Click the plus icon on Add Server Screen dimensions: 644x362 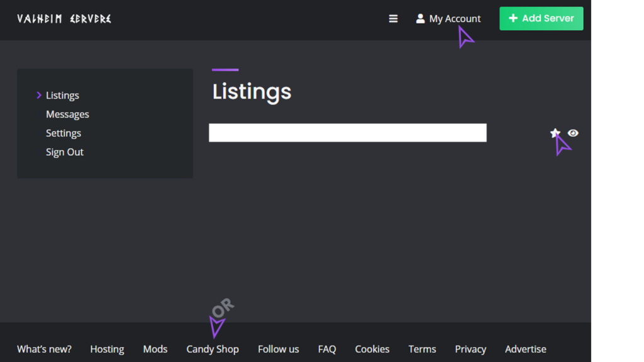pos(513,18)
